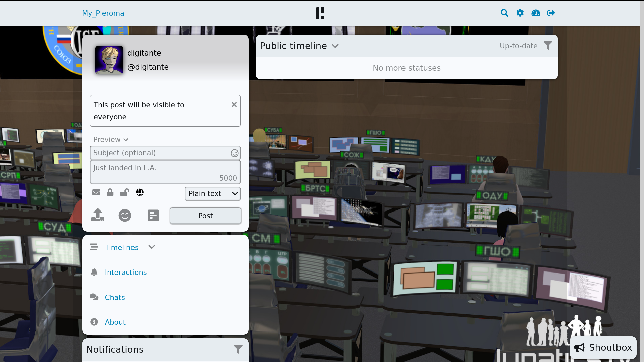The height and width of the screenshot is (362, 644).
Task: Click in the Subject (optional) field
Action: 159,153
